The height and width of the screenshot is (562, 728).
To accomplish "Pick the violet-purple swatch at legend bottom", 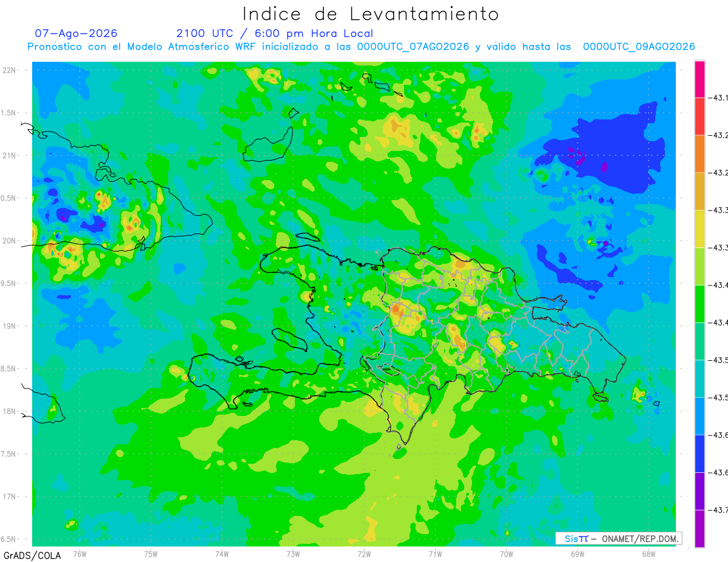I will pyautogui.click(x=699, y=529).
